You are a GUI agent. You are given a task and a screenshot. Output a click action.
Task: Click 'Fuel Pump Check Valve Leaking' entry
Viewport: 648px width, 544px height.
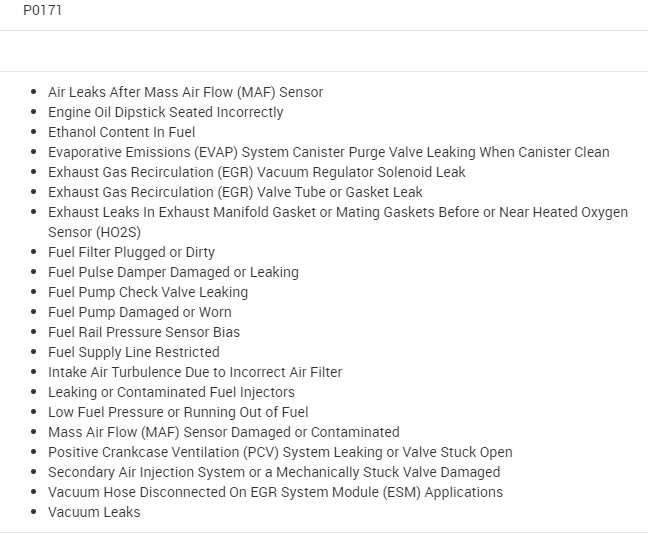tap(148, 292)
